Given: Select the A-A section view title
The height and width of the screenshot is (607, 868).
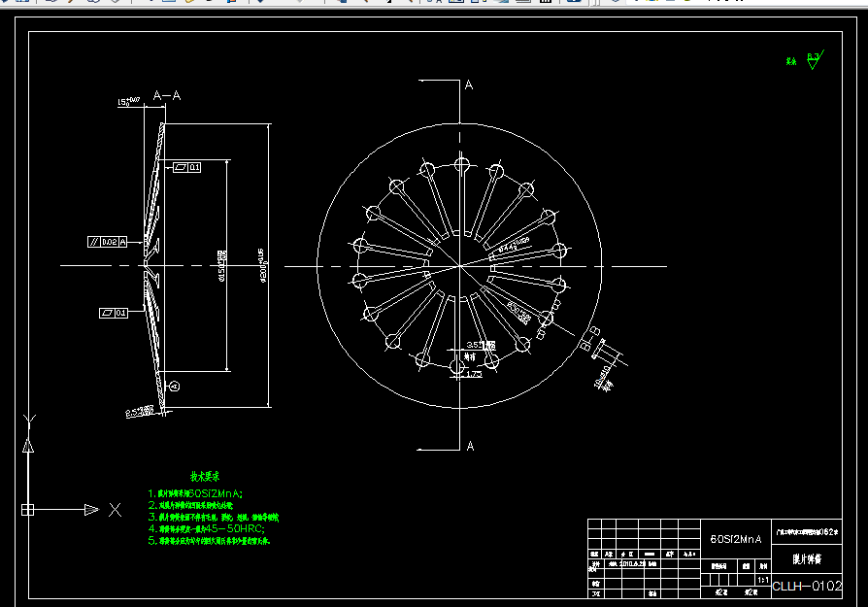Looking at the screenshot, I should tap(167, 96).
